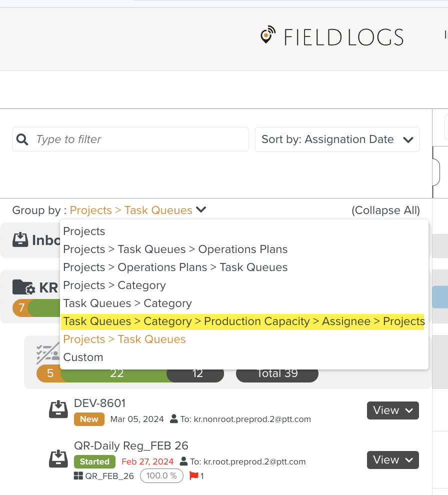Click the QR_FEB_26 grid icon
448x495 pixels.
pyautogui.click(x=78, y=476)
